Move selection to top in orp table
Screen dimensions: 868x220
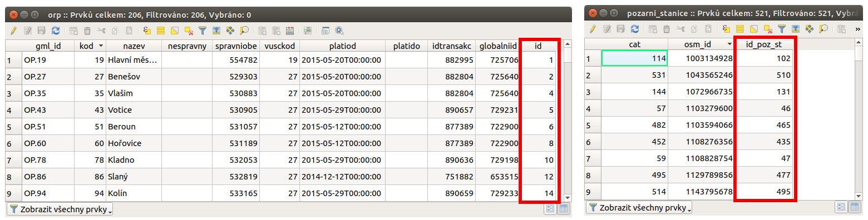coord(216,31)
